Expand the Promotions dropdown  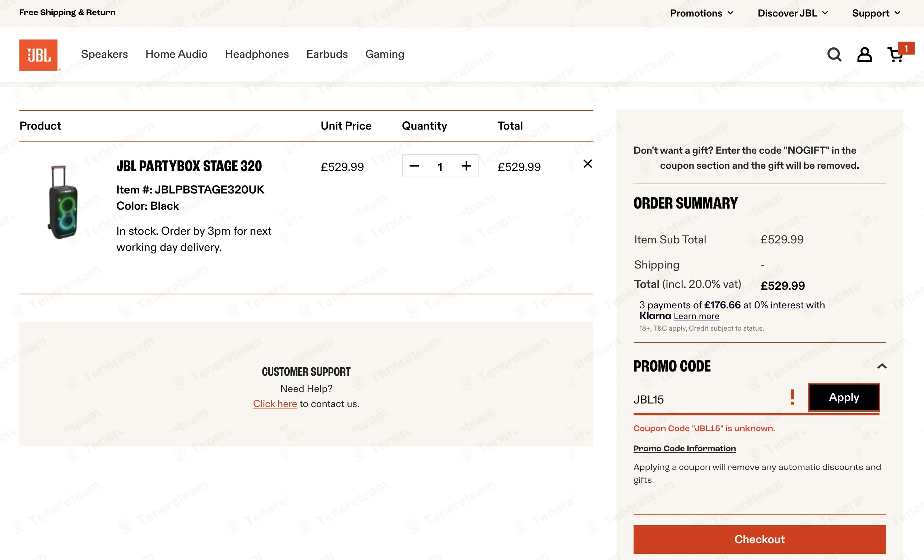click(702, 13)
